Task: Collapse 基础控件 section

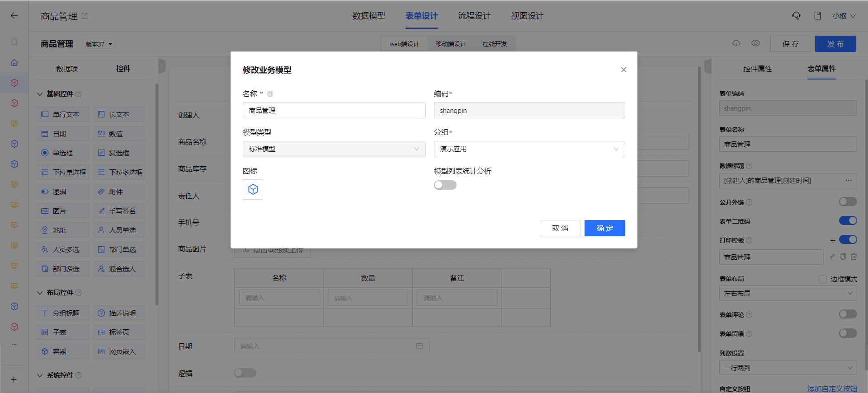Action: 40,94
